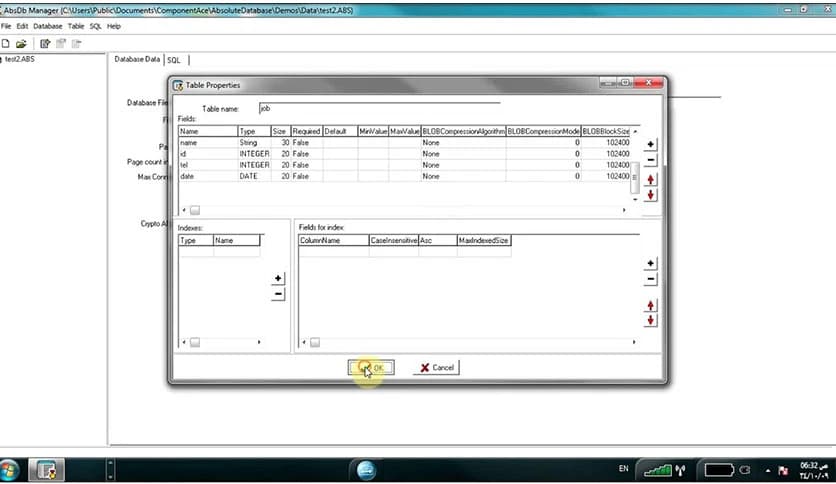Open the Database menu

[47, 26]
